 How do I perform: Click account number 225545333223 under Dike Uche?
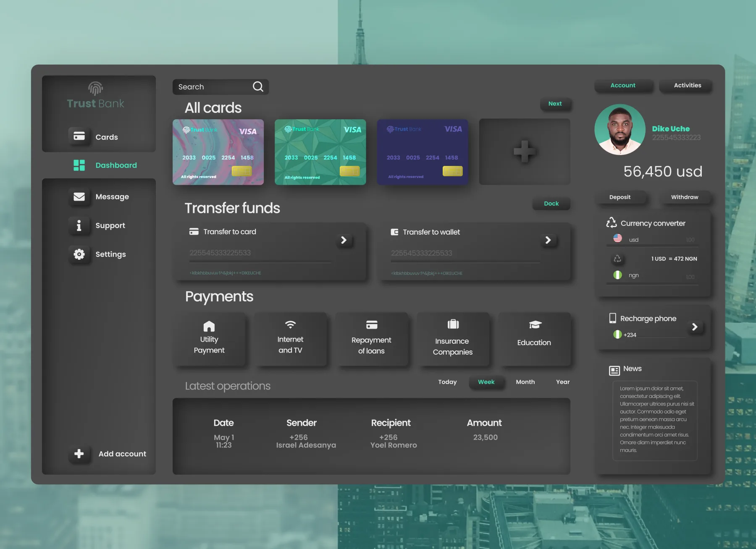pos(676,138)
